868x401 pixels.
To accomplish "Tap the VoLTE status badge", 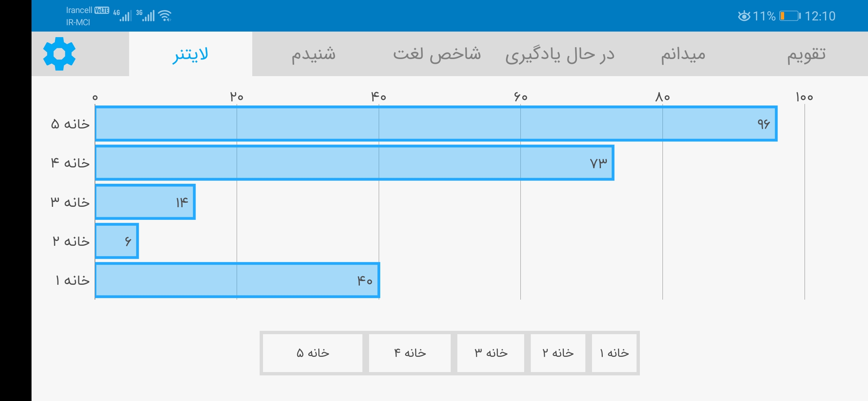I will [x=102, y=10].
